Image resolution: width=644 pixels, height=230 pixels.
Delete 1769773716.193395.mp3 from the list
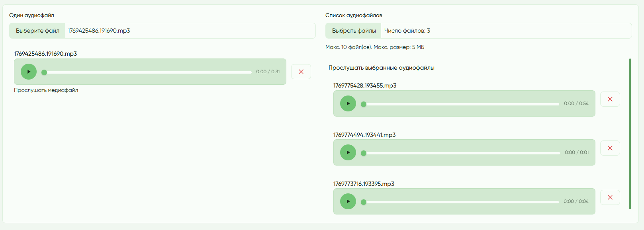pos(610,197)
